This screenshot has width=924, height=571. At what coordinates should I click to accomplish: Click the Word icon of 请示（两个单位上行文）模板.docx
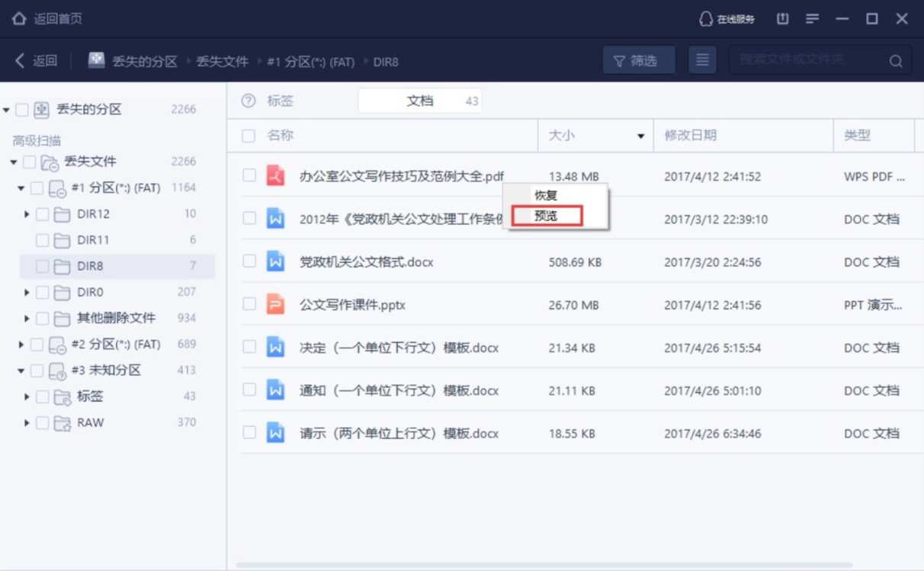tap(275, 432)
